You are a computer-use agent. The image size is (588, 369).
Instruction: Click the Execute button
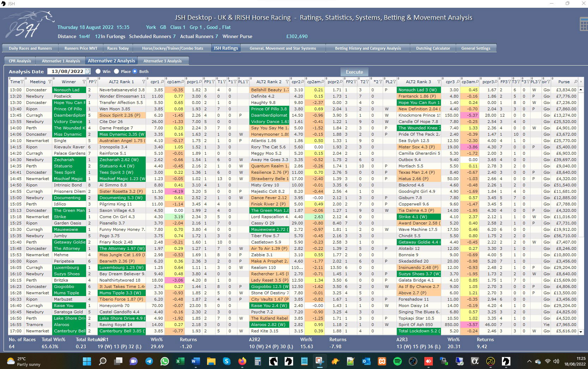(x=354, y=72)
